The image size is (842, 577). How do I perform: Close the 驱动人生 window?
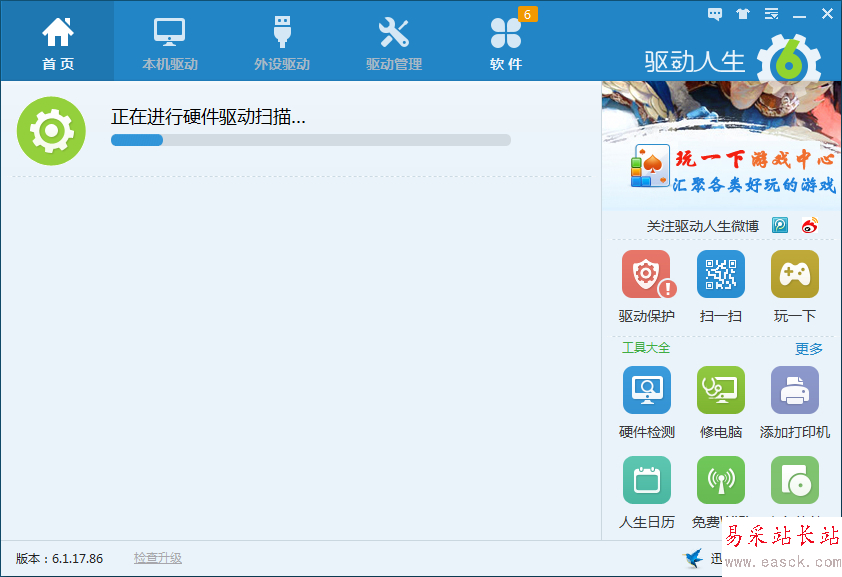point(828,14)
